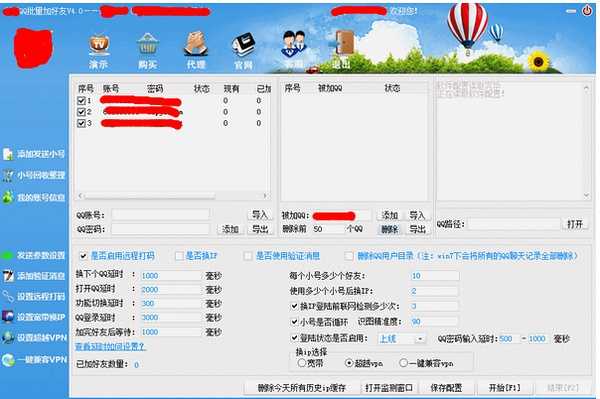
Task: Click the QQ登录延时 field showing 3000
Action: (171, 318)
